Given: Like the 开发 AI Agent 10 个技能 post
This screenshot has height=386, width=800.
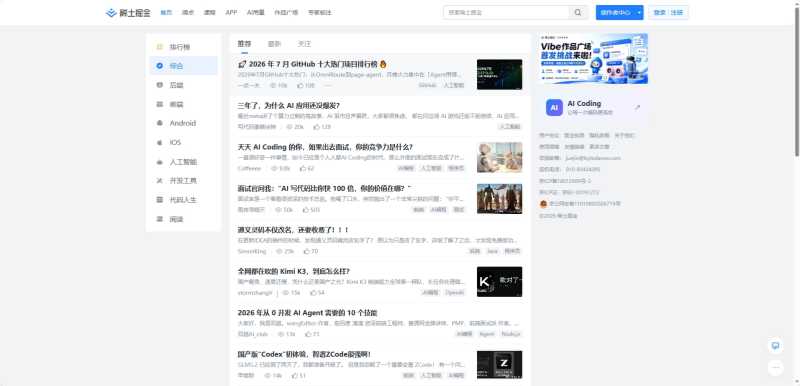Looking at the screenshot, I should pos(308,334).
